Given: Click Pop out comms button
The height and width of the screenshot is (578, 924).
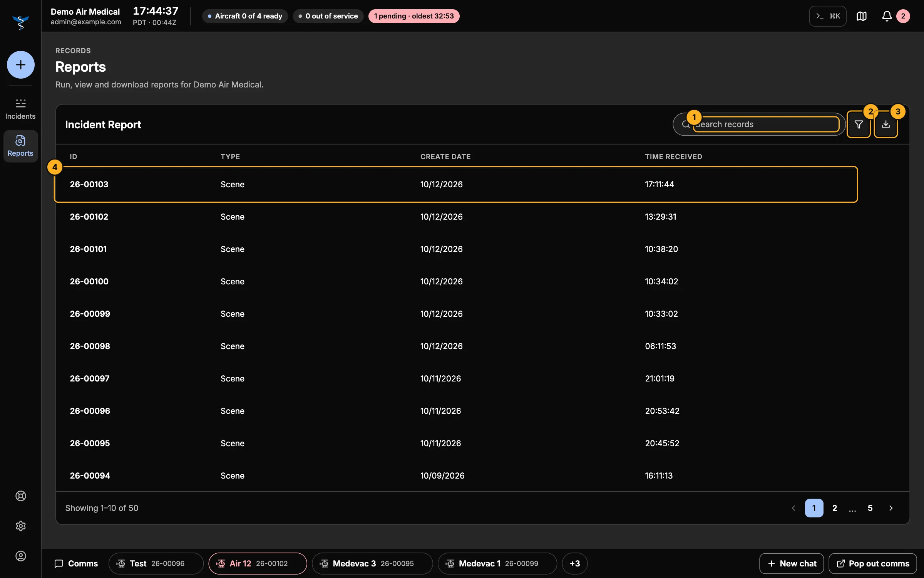Looking at the screenshot, I should click(x=873, y=564).
